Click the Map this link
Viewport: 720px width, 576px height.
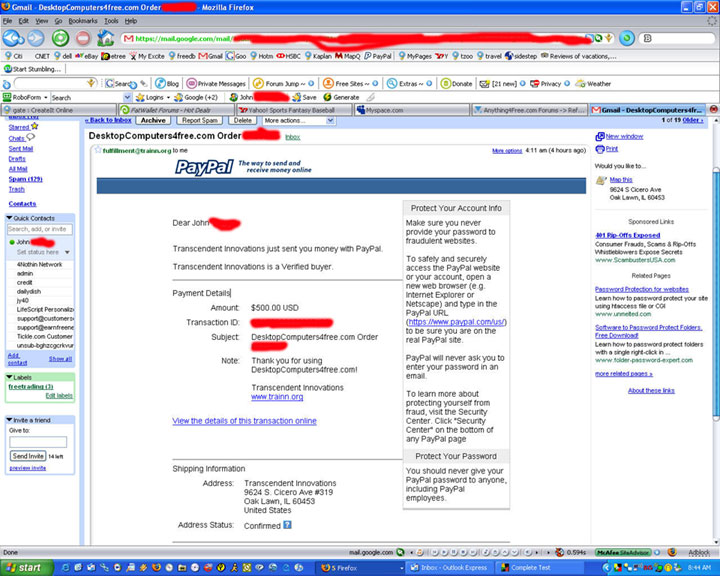pos(621,180)
